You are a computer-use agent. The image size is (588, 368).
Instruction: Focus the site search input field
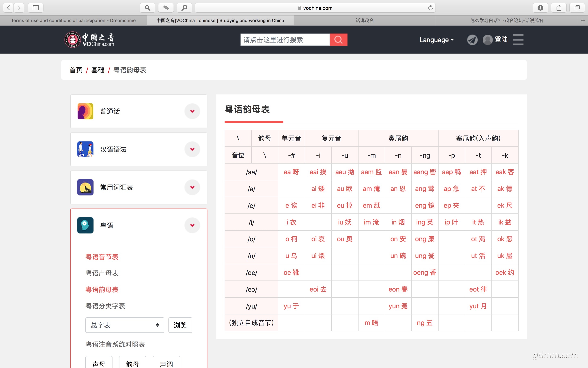click(x=285, y=40)
